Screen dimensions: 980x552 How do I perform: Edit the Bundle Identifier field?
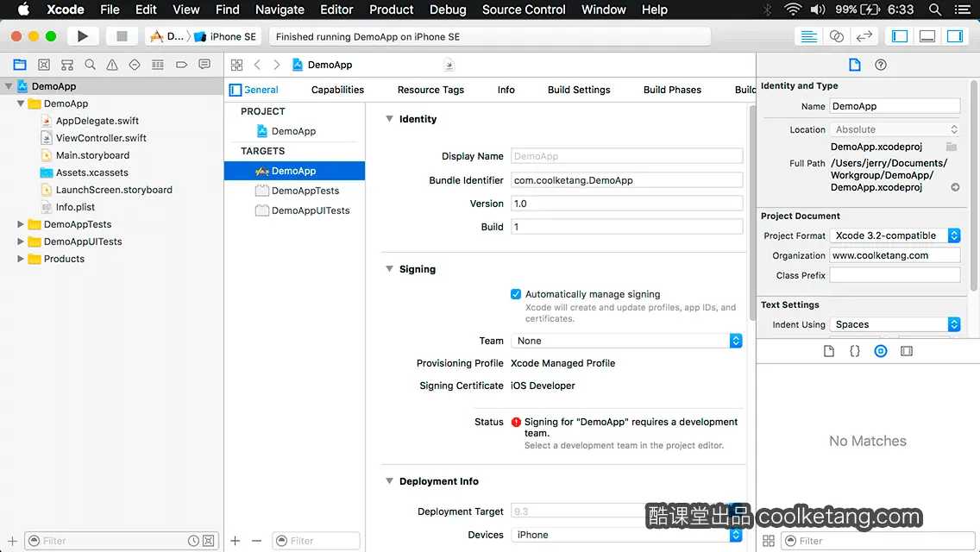click(x=626, y=180)
